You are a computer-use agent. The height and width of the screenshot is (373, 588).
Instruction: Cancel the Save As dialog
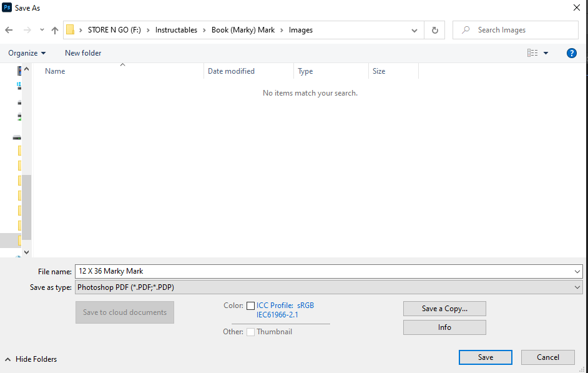point(548,357)
